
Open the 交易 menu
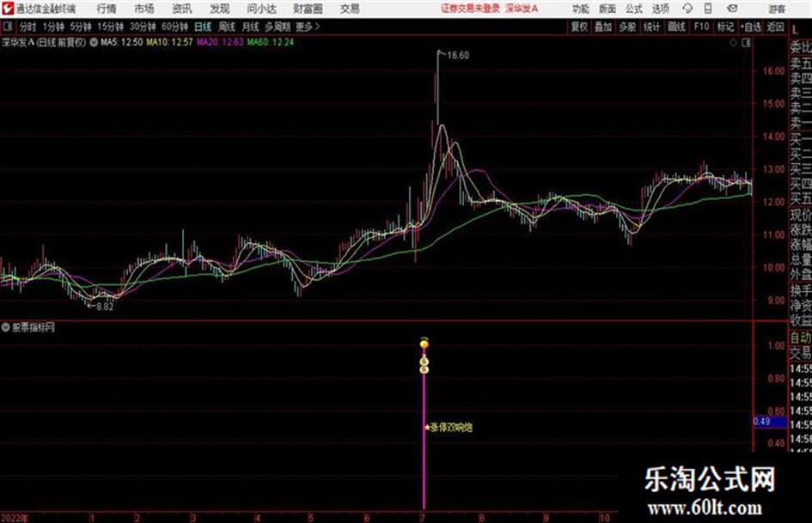coord(350,9)
